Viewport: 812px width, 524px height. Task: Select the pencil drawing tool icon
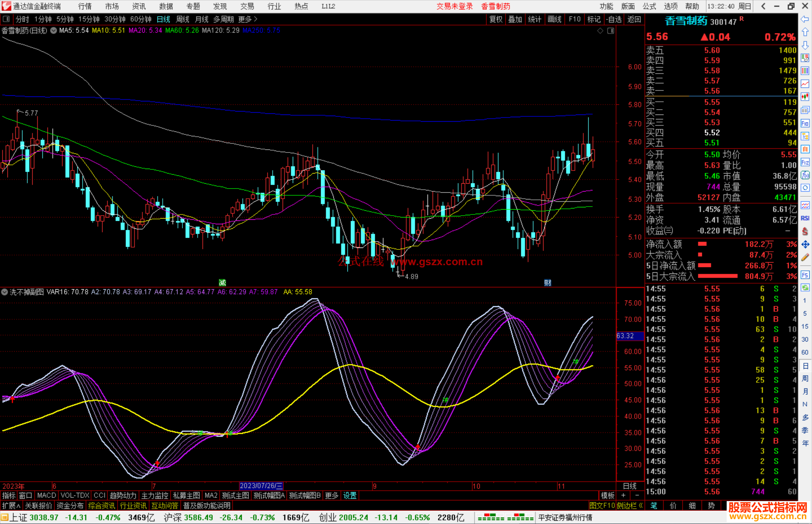[805, 258]
